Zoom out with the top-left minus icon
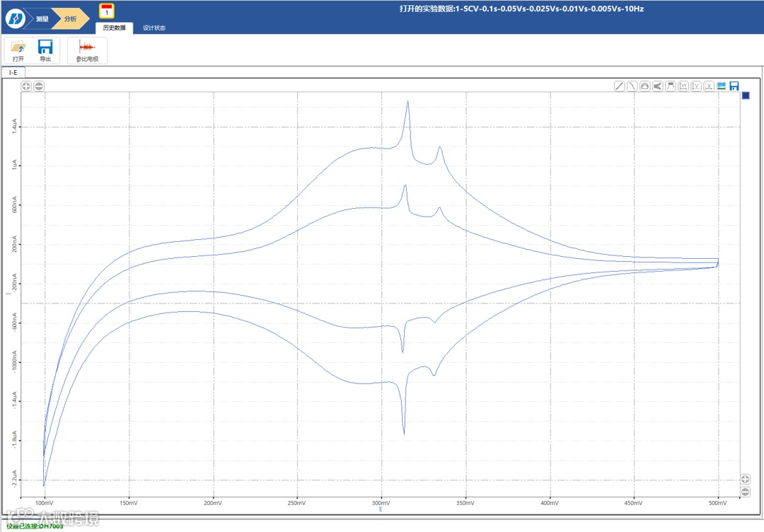Image resolution: width=764 pixels, height=532 pixels. tap(39, 86)
